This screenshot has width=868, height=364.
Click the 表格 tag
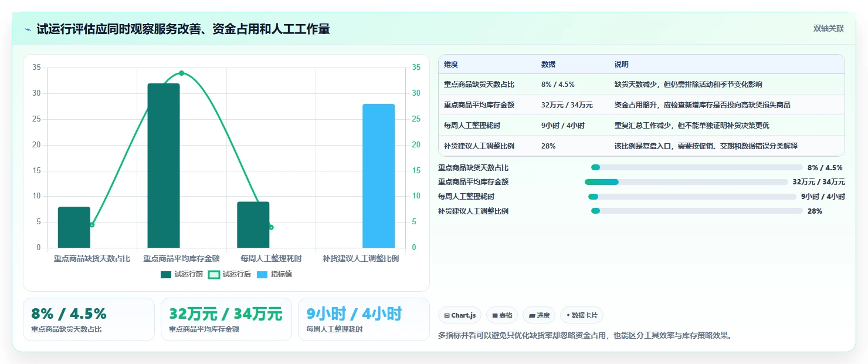501,315
